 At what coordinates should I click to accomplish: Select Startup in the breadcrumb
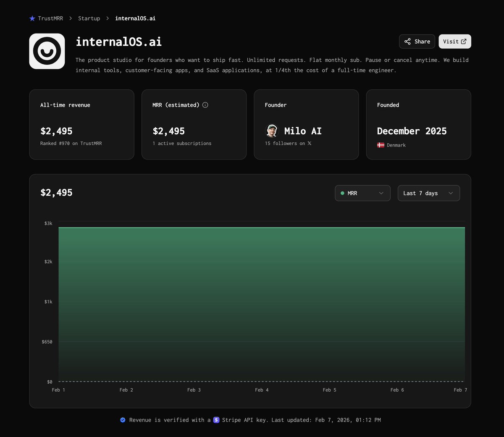click(x=89, y=18)
